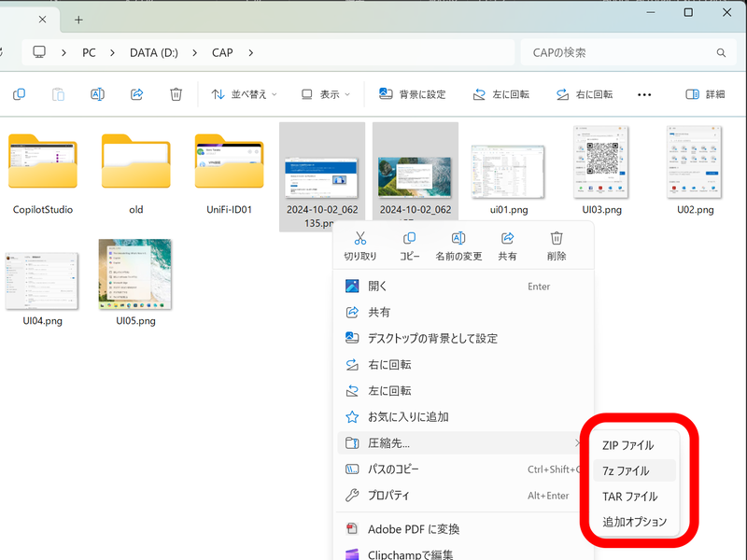747x560 pixels.
Task: Navigate to DATA (D:) via breadcrumb
Action: (x=155, y=53)
